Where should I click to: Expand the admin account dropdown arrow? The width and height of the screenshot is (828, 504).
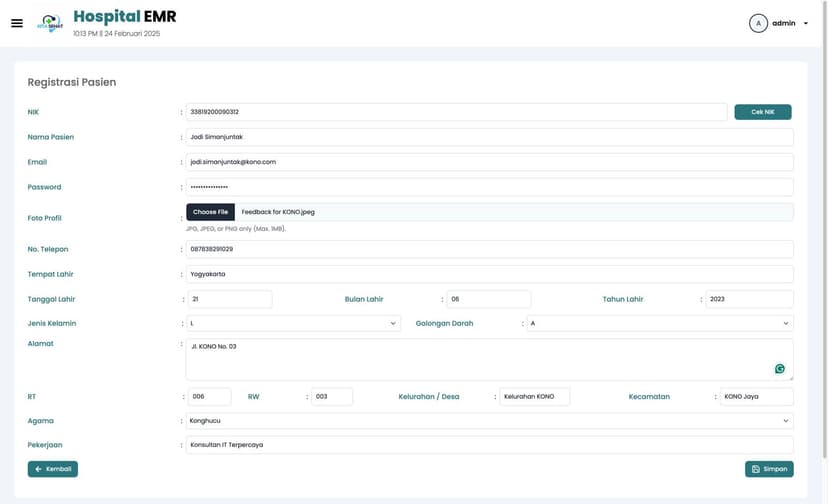pos(805,23)
